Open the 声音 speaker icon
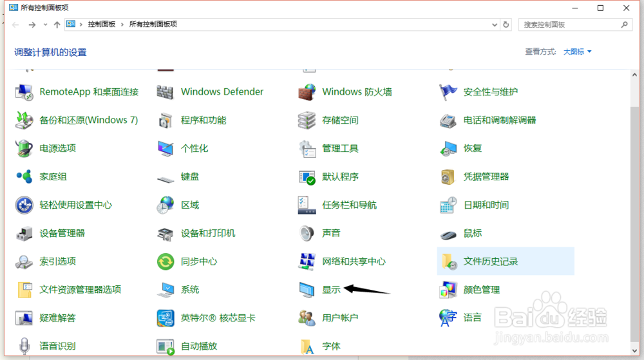 click(x=307, y=233)
